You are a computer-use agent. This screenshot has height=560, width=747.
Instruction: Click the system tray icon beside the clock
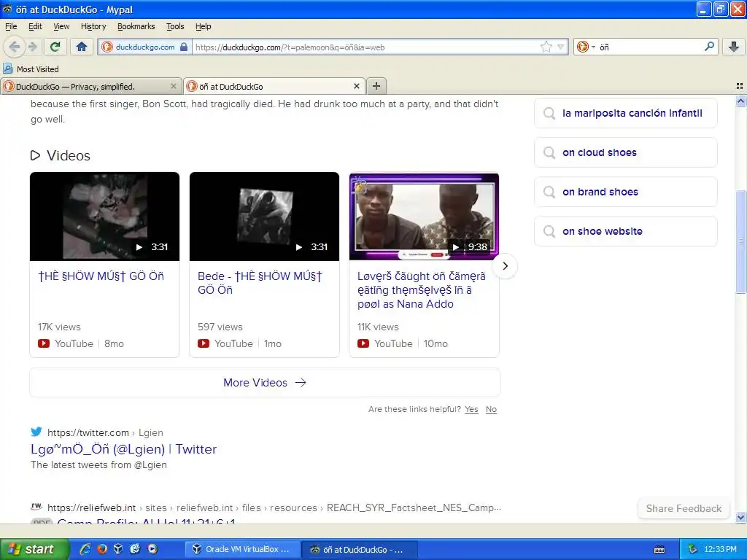pyautogui.click(x=692, y=549)
